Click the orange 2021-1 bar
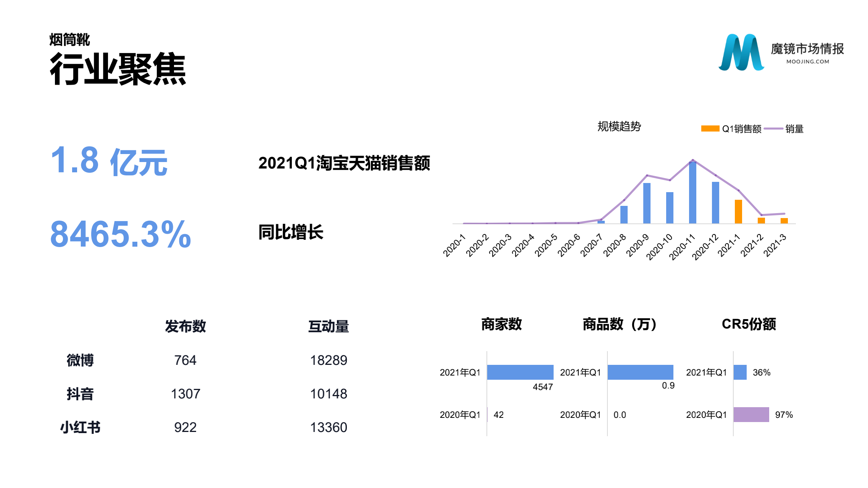Screen dimensions: 868x488 (x=738, y=212)
